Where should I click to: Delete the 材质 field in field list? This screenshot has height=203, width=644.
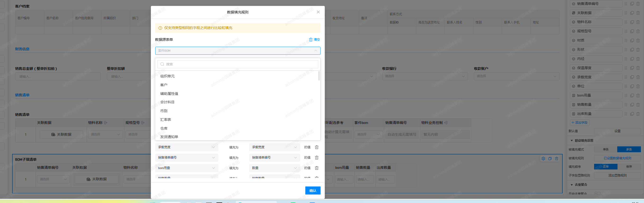(x=638, y=40)
